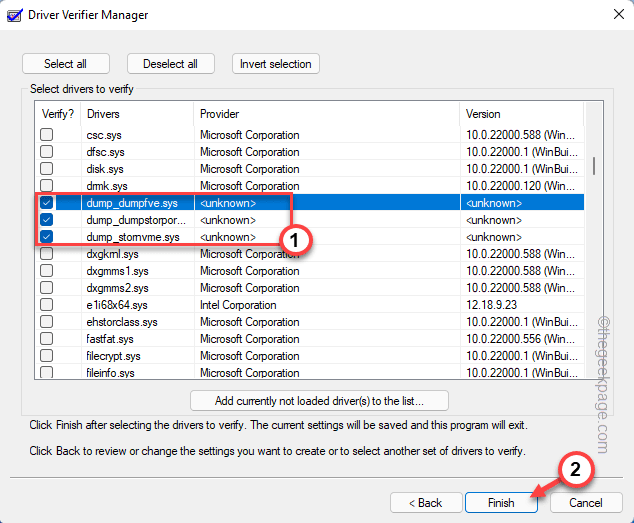Uncheck the dump_dumpfve.sys checkbox
The height and width of the screenshot is (523, 634).
coord(47,203)
